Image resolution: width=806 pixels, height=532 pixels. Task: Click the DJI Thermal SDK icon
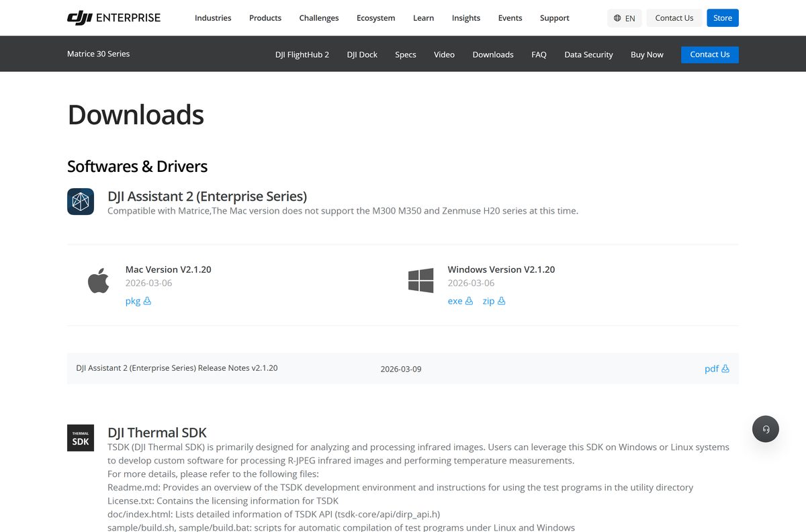click(x=81, y=438)
